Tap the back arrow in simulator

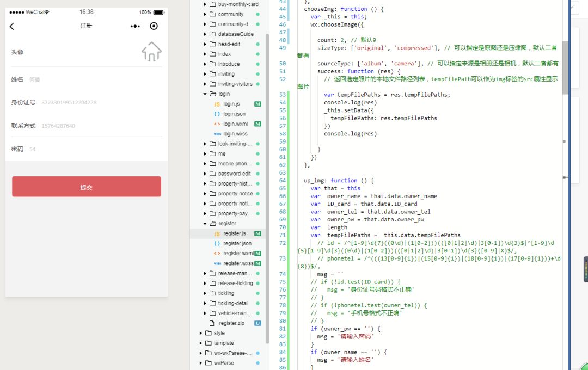click(x=11, y=26)
